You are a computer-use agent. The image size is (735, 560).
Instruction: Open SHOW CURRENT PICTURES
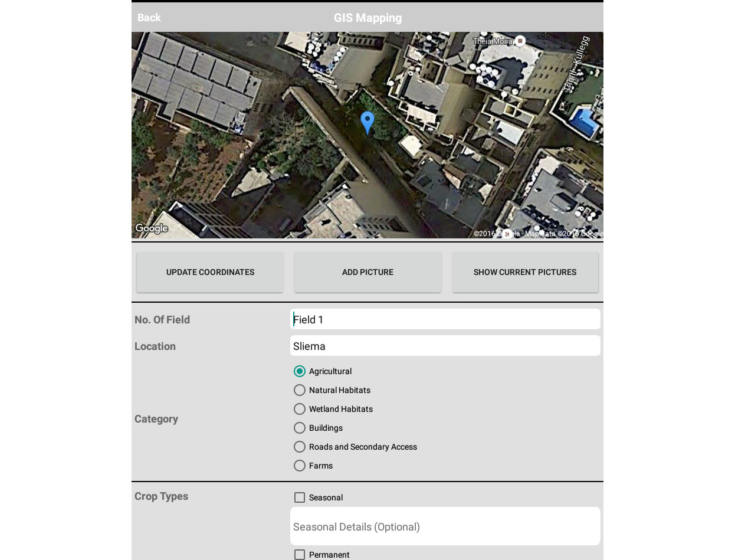[525, 272]
